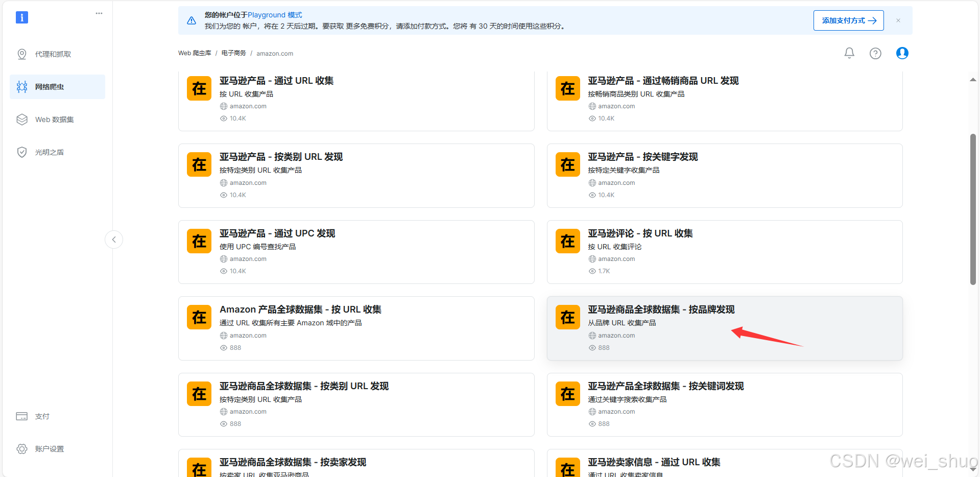Open 亚马逊产品全球数据集 - 按关键词发现 card
Screen dimensions: 980x477
[x=725, y=404]
